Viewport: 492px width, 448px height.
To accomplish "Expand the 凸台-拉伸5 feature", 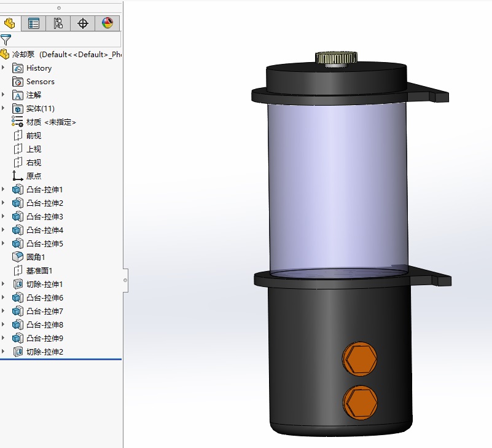I will [x=3, y=243].
